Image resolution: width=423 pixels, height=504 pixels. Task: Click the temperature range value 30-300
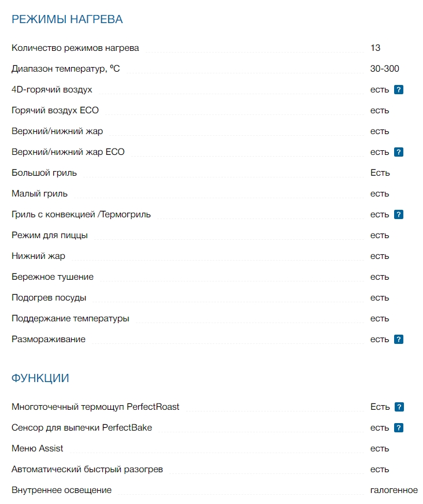click(384, 69)
